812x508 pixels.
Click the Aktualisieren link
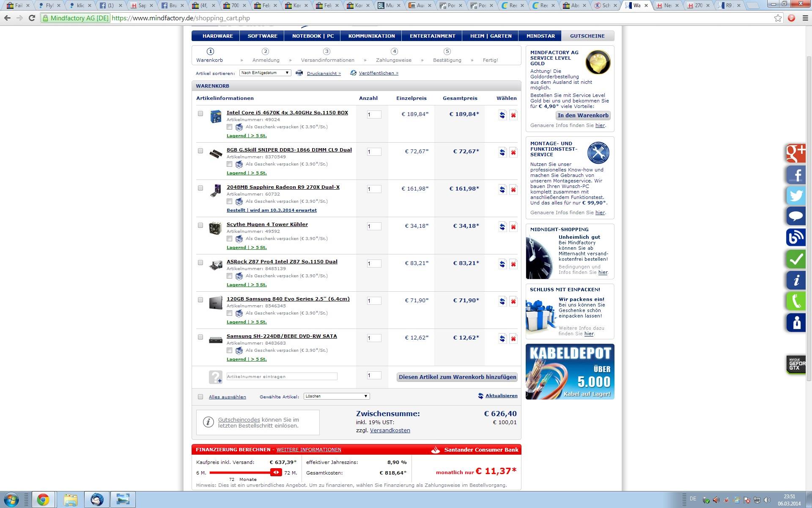501,396
